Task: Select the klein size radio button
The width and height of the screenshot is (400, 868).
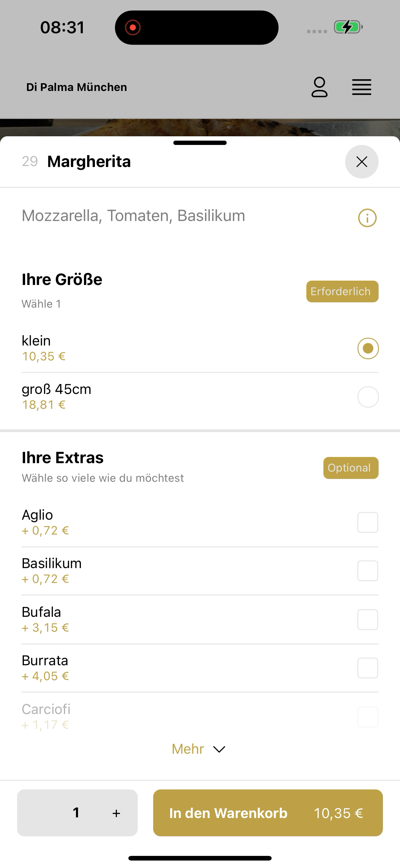Action: (368, 348)
